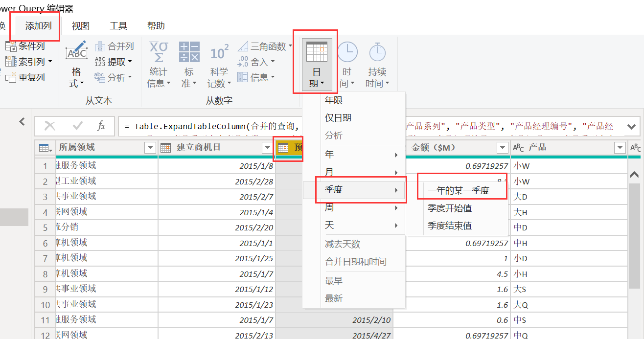Click cell 2015/2/20 in row 5
Image resolution: width=644 pixels, height=339 pixels.
(217, 228)
